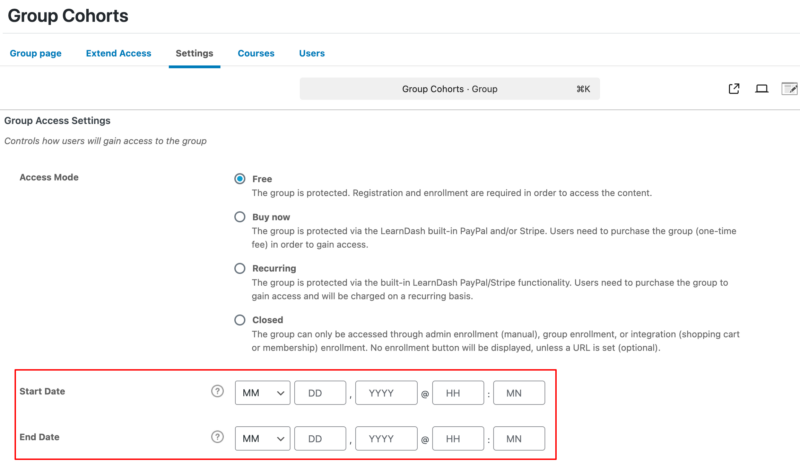Switch to the Group page tab

[36, 53]
